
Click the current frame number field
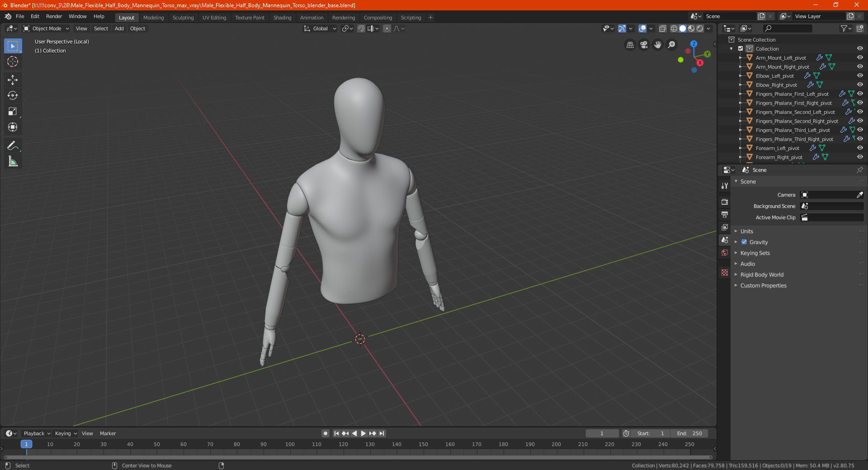602,433
